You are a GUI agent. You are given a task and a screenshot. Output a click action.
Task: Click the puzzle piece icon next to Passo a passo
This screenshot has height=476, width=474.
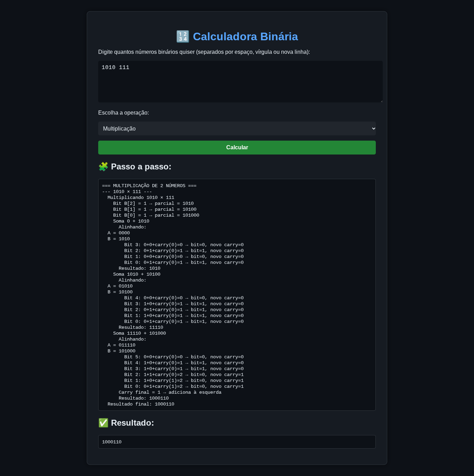tap(103, 167)
